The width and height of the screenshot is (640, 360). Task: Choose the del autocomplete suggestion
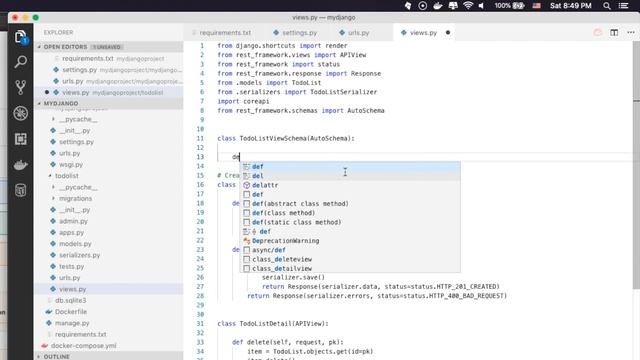350,176
